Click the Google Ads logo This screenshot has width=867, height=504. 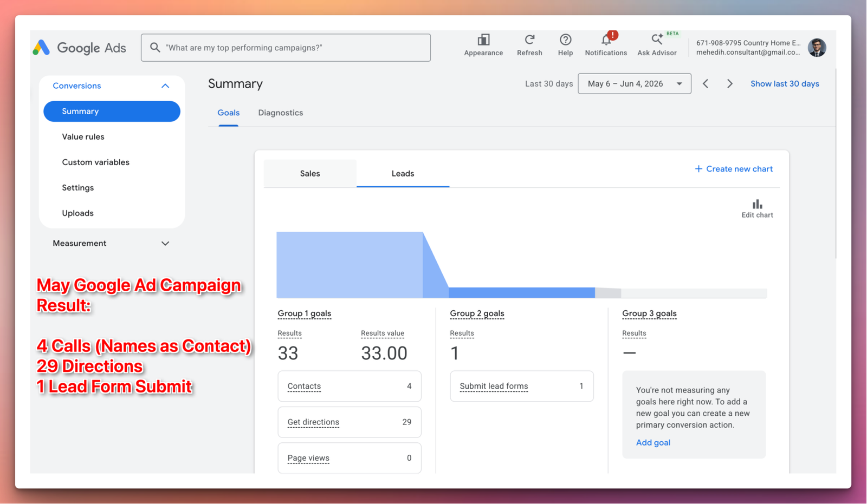(x=79, y=48)
